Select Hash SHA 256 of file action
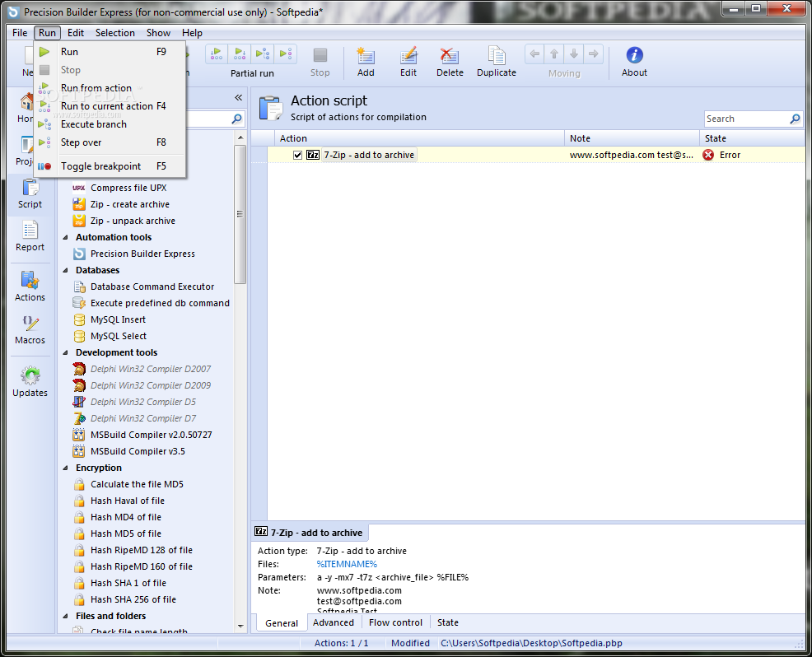 [133, 599]
